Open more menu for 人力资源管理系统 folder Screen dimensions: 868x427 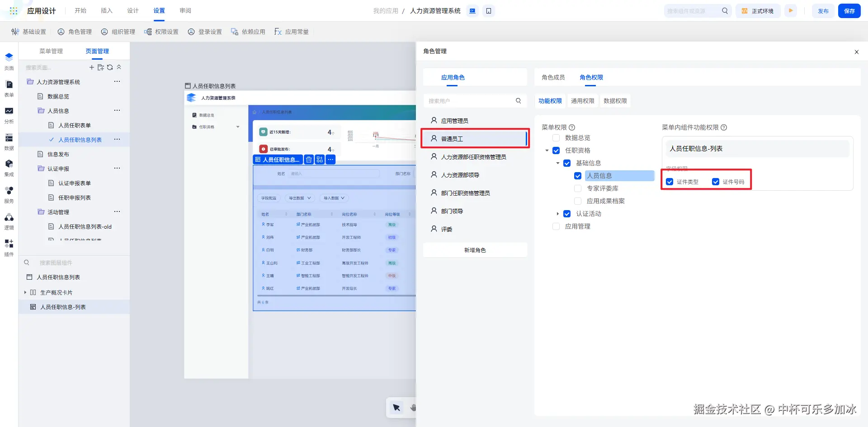tap(117, 81)
